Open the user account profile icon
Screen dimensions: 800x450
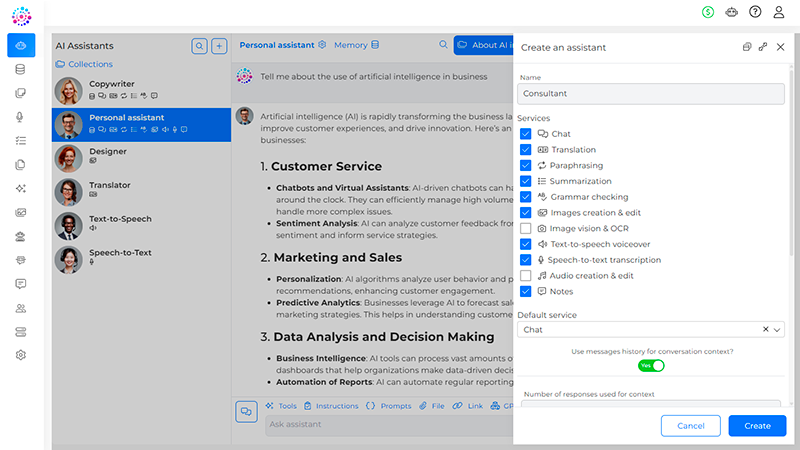[779, 12]
